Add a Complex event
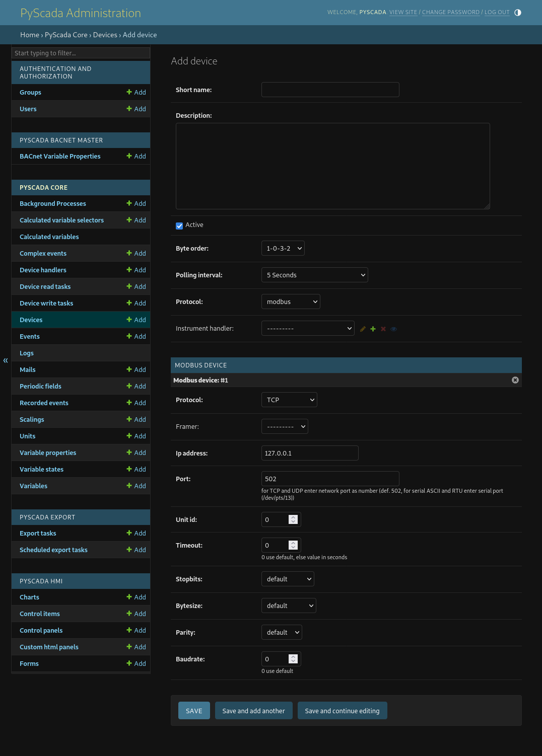The height and width of the screenshot is (756, 542). [x=136, y=254]
